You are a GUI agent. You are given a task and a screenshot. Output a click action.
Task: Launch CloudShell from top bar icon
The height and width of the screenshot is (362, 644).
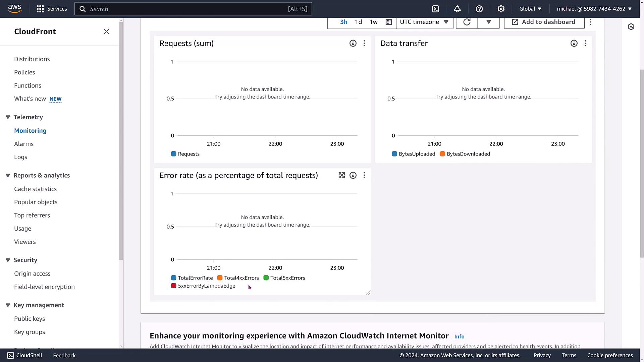pos(435,9)
